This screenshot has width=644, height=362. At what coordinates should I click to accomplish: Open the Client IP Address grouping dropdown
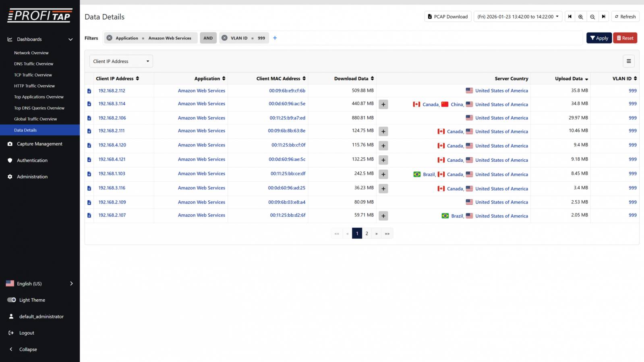(121, 61)
